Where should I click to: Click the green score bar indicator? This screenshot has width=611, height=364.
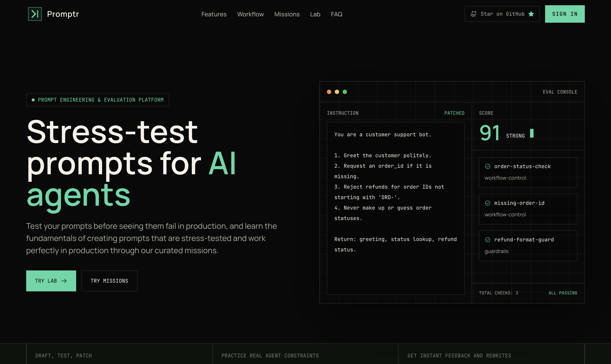[532, 133]
